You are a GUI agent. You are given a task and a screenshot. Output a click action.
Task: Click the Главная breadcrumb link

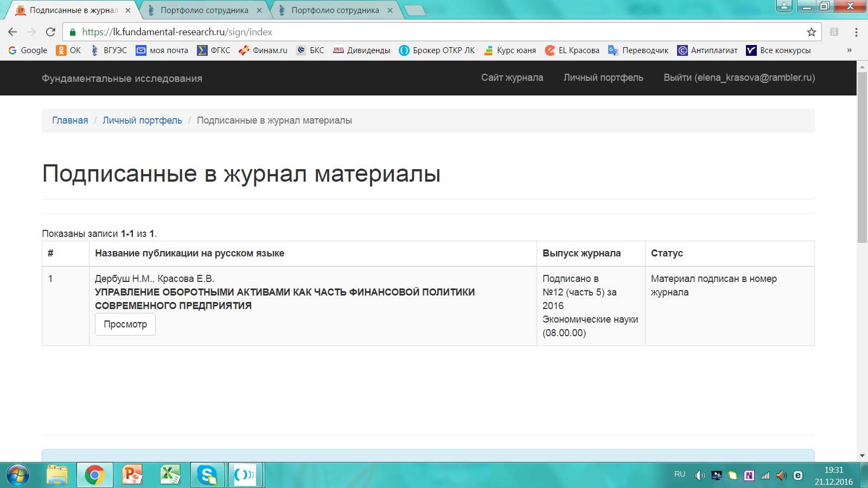point(70,120)
